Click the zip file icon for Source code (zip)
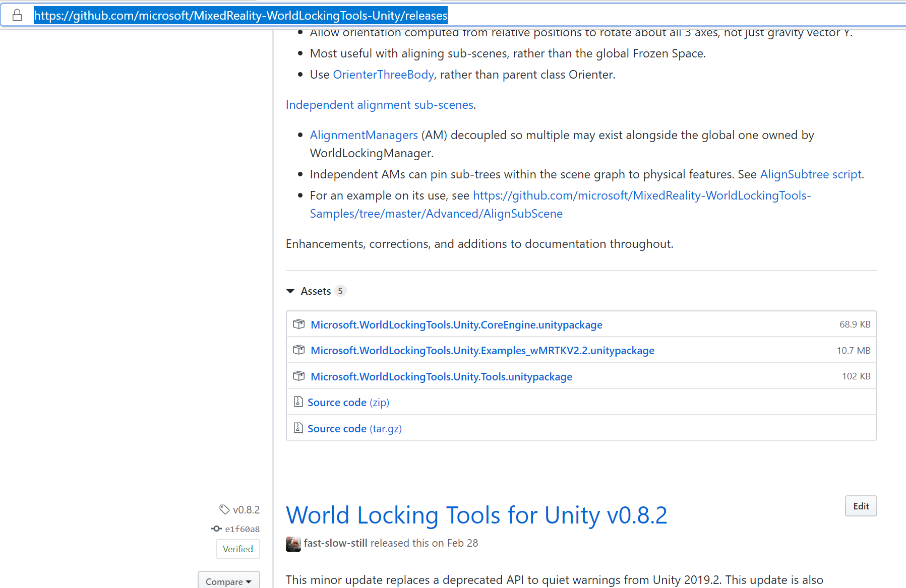The height and width of the screenshot is (588, 906). tap(298, 402)
